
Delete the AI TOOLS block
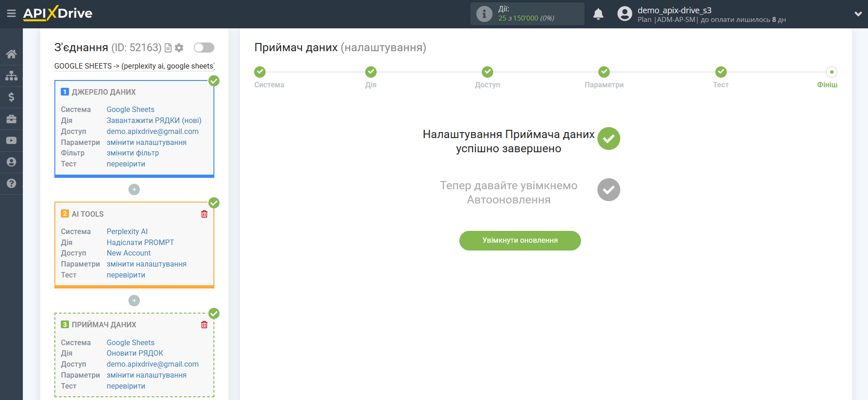[204, 214]
